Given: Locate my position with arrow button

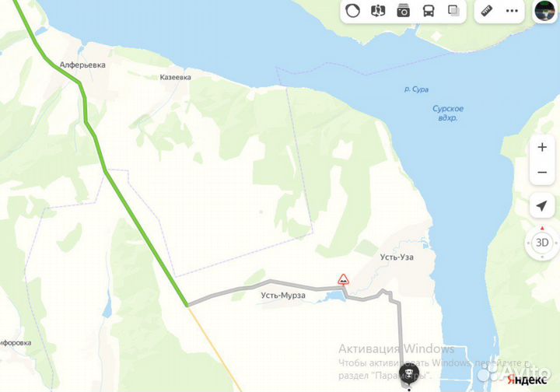Looking at the screenshot, I should point(542,205).
